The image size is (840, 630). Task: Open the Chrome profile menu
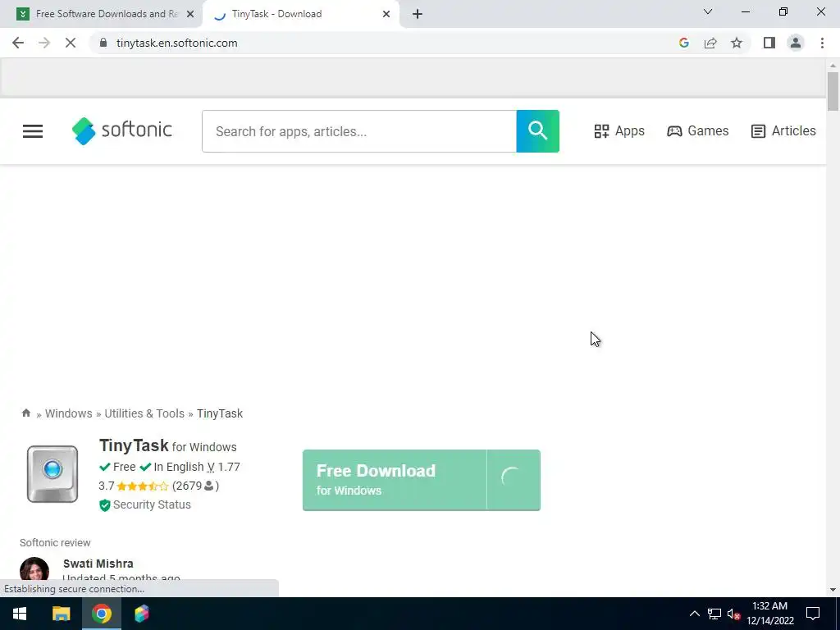796,43
